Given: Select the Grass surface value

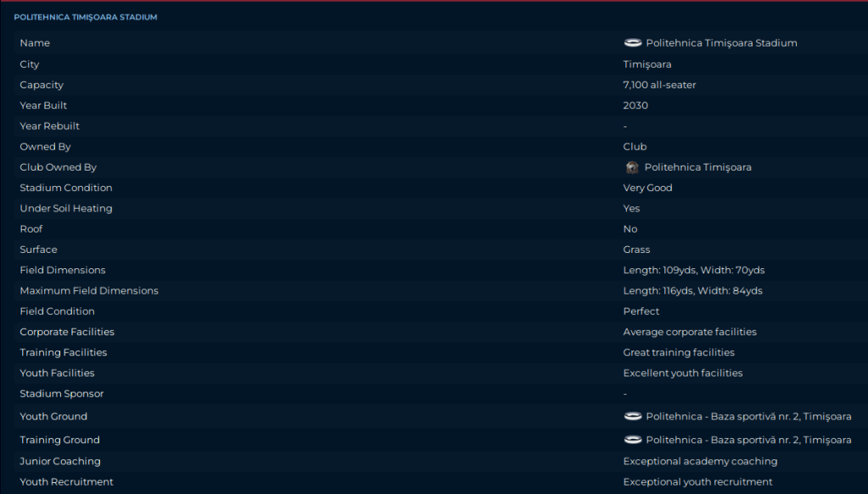Looking at the screenshot, I should pos(636,250).
